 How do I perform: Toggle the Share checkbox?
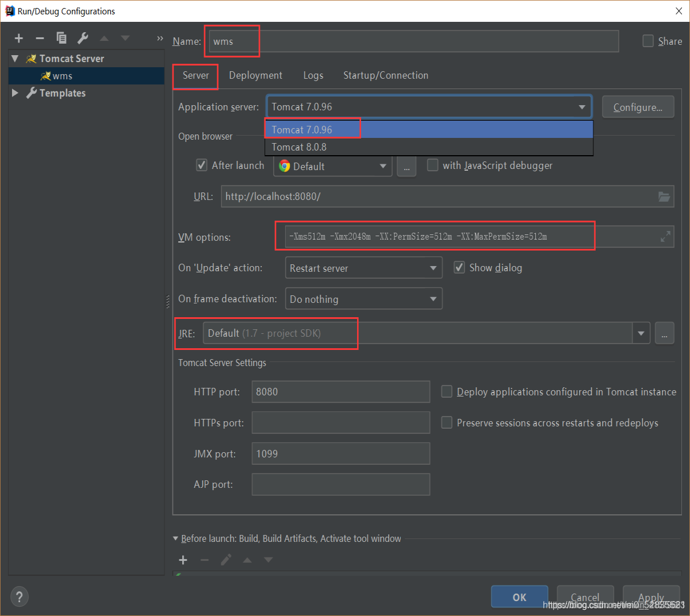pos(648,41)
